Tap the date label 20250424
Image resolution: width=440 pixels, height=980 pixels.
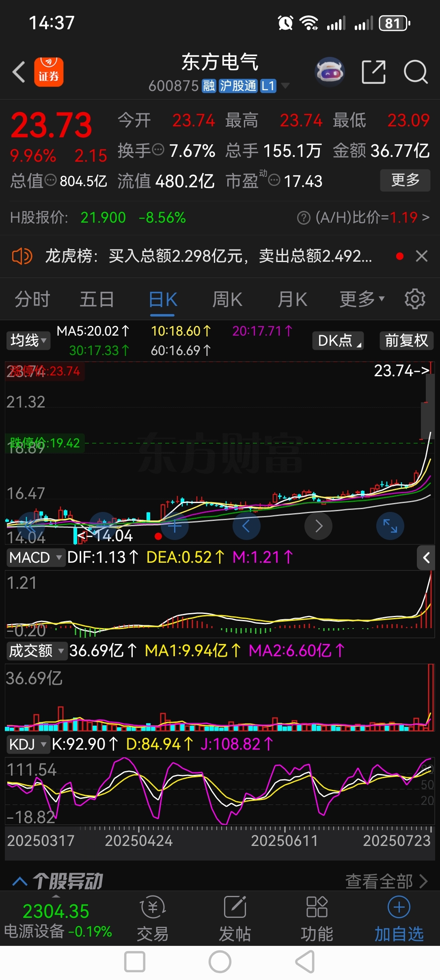pyautogui.click(x=139, y=841)
